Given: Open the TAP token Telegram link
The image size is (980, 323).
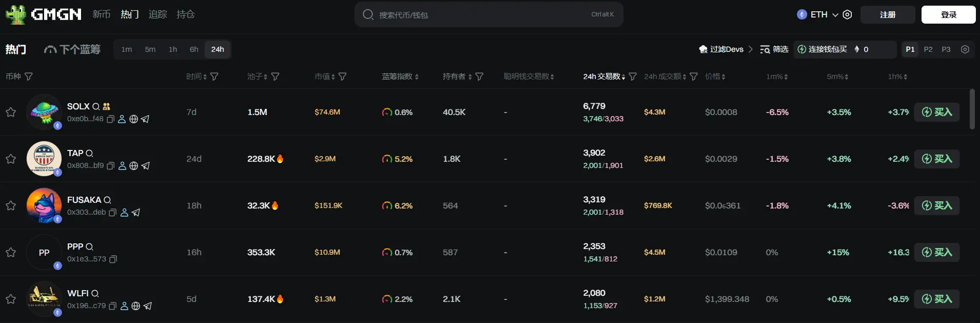Looking at the screenshot, I should (146, 166).
